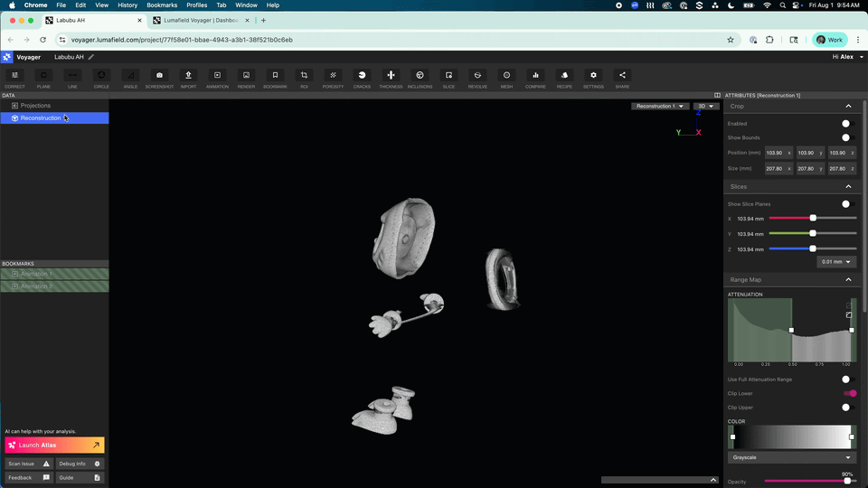
Task: Open the Bookmarks menu in menu bar
Action: coord(162,5)
